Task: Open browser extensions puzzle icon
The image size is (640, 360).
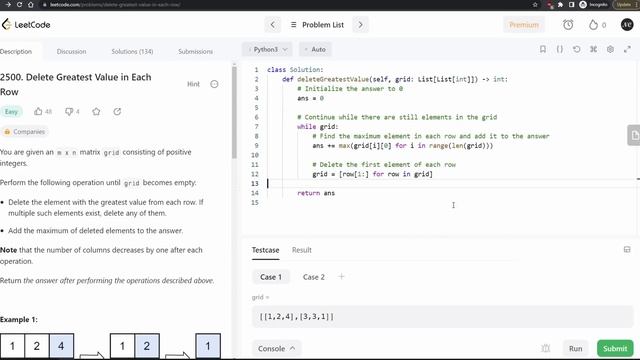Action: pyautogui.click(x=561, y=4)
